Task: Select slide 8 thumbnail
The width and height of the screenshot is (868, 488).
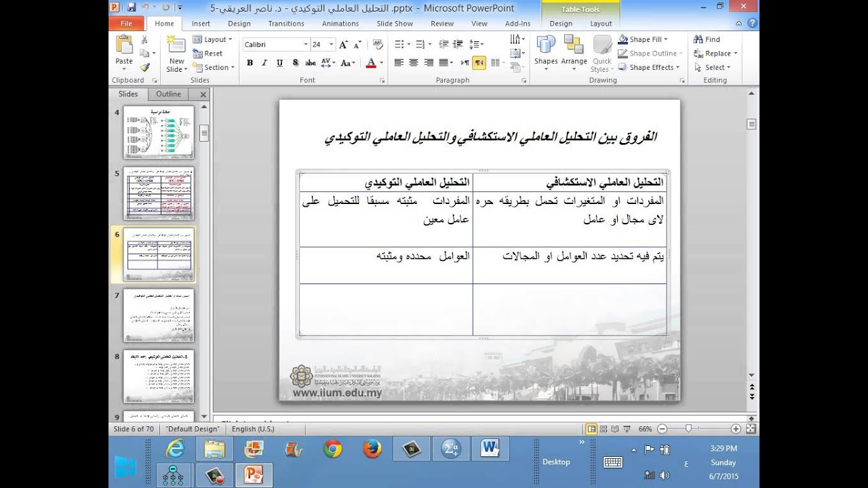Action: 159,376
